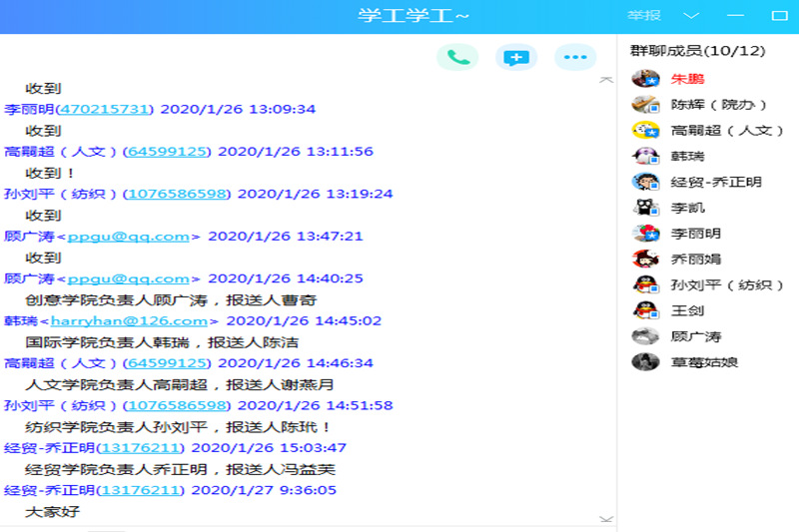Click the blue chat-plus icon in toolbar
This screenshot has width=799, height=532.
(x=515, y=57)
